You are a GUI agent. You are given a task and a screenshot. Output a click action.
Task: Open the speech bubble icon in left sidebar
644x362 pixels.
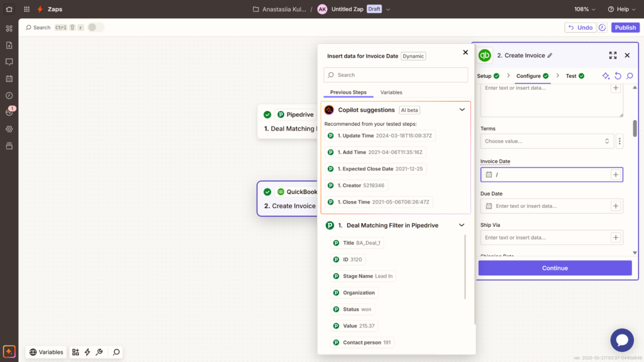point(9,62)
